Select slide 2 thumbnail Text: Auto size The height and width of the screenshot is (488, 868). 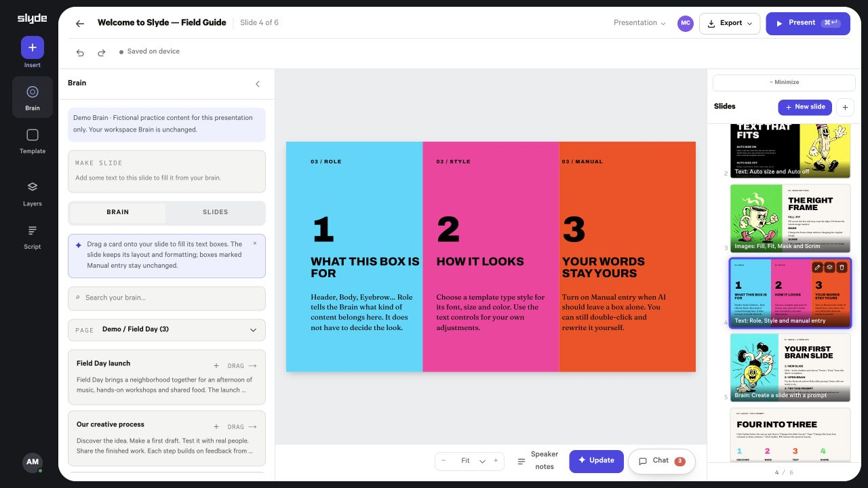(x=790, y=150)
